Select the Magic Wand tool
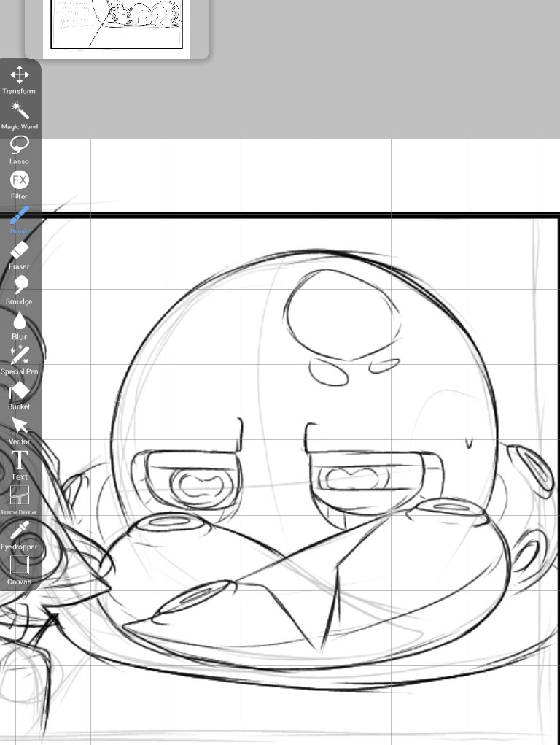Viewport: 560px width, 745px height. point(19,115)
